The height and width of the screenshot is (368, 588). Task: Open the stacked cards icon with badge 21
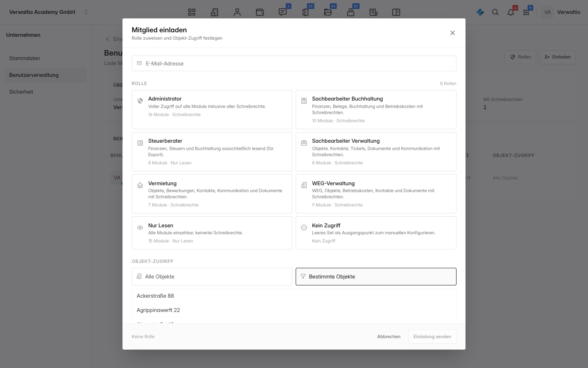351,12
